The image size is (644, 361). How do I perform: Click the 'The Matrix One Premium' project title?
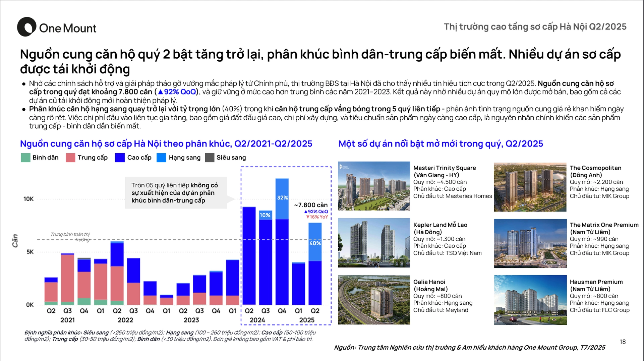click(x=604, y=225)
